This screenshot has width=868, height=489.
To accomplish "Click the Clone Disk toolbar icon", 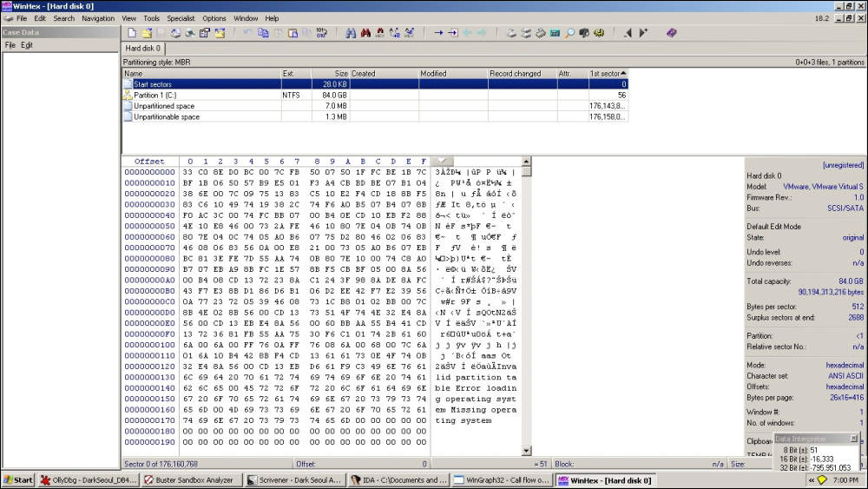I will [526, 33].
